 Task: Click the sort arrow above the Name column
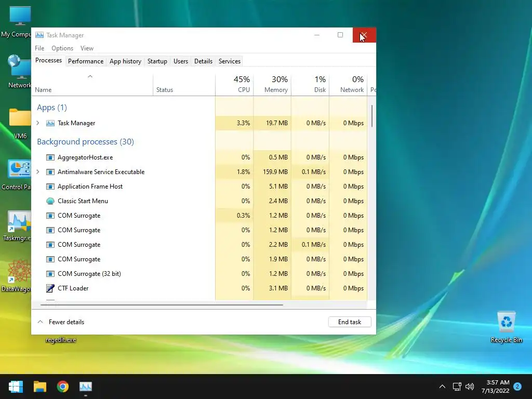click(x=90, y=77)
